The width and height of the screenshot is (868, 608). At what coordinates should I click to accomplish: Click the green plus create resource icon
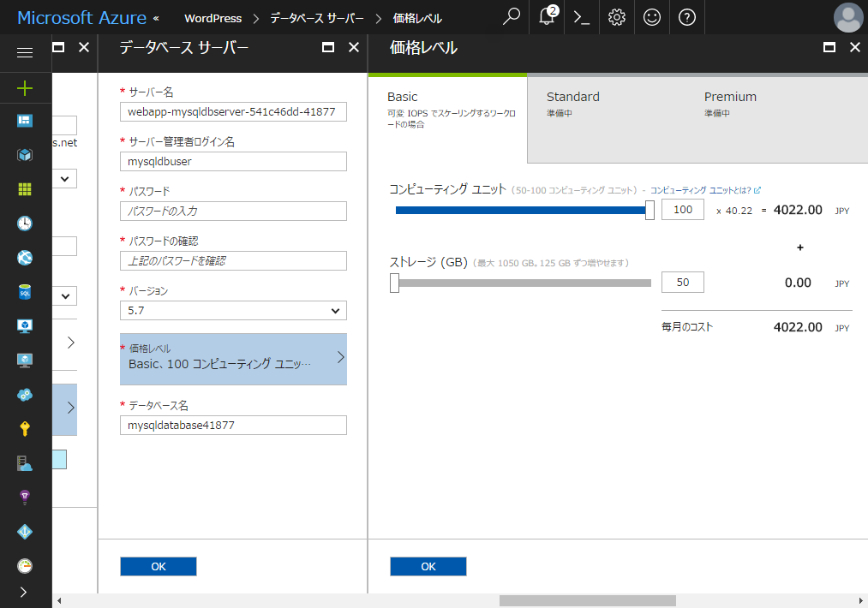tap(25, 87)
